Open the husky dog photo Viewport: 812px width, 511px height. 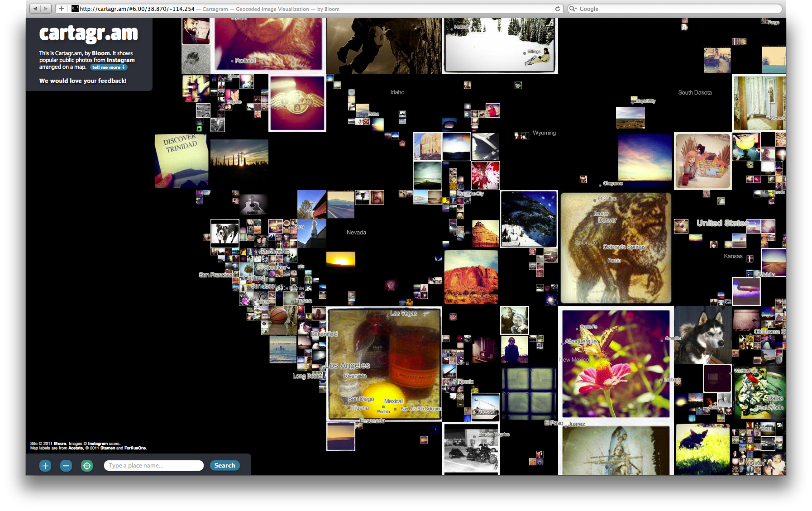(702, 335)
